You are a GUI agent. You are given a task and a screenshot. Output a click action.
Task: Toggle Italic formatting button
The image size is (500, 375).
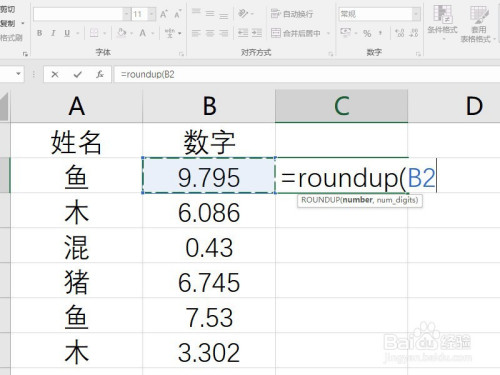click(x=53, y=33)
